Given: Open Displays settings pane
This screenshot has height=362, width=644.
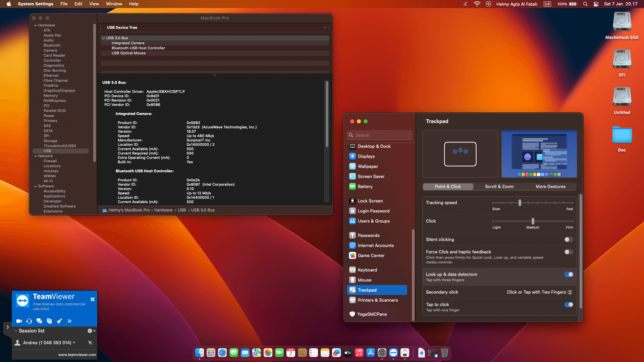Looking at the screenshot, I should click(x=366, y=156).
